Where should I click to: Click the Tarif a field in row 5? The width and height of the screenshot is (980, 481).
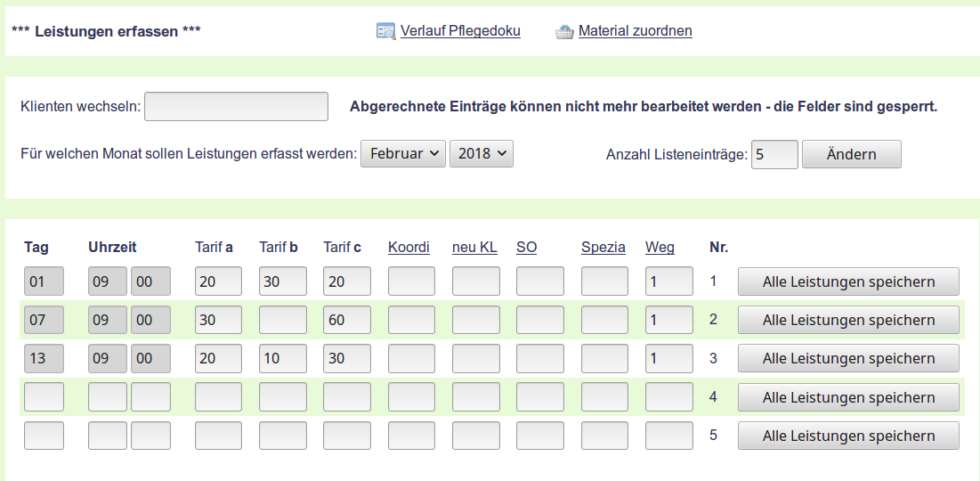218,436
